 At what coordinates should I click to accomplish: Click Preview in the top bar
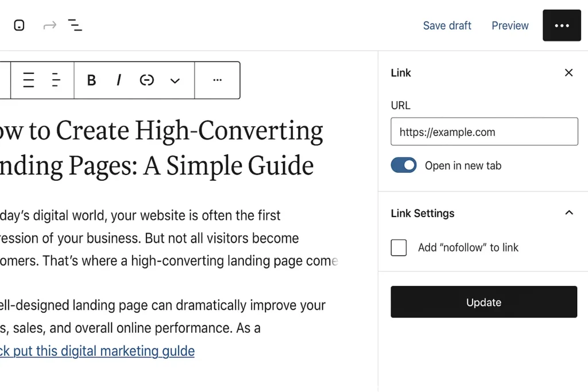pos(510,25)
